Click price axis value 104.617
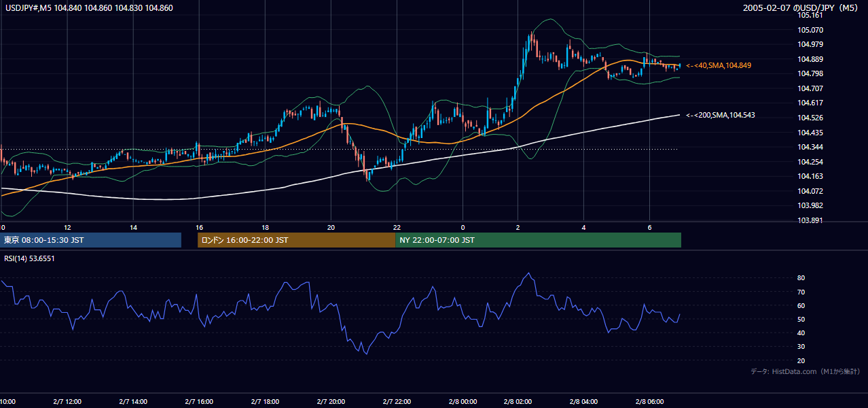This screenshot has width=868, height=408. click(810, 103)
